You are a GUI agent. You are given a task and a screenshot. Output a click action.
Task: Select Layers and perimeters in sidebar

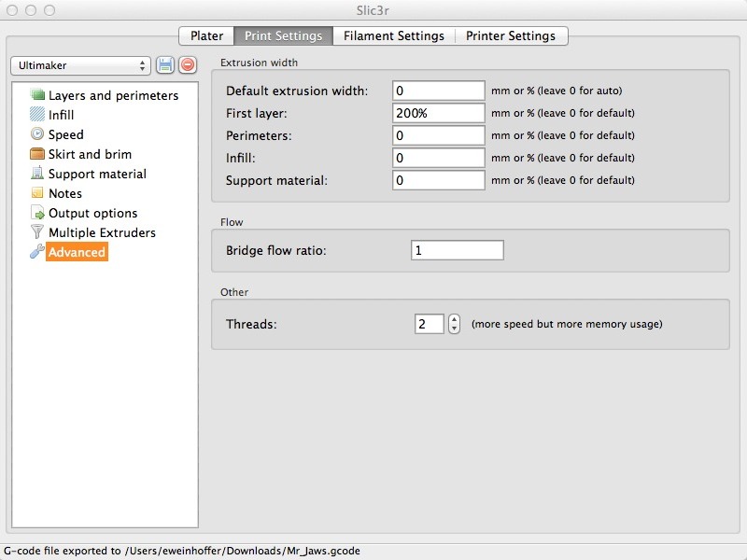113,95
